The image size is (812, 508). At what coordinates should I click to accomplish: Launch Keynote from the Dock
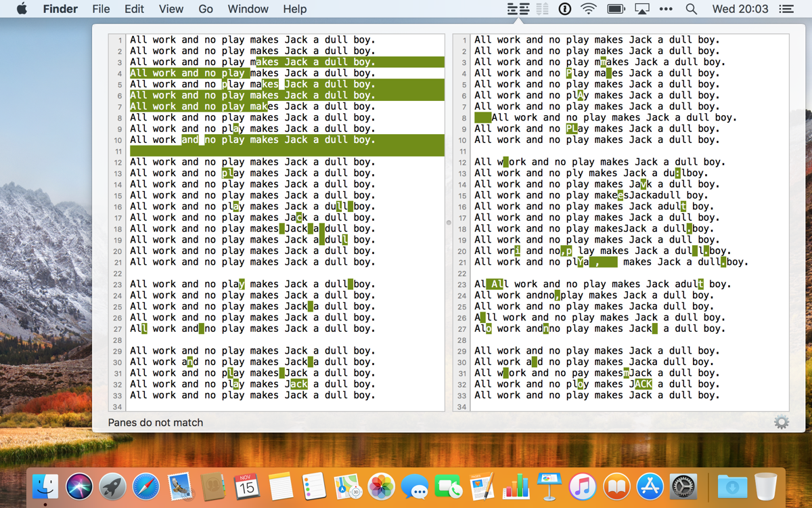(549, 486)
